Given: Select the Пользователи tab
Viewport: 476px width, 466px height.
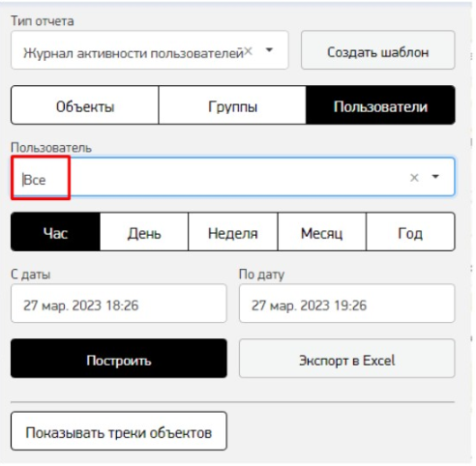Looking at the screenshot, I should pos(380,105).
